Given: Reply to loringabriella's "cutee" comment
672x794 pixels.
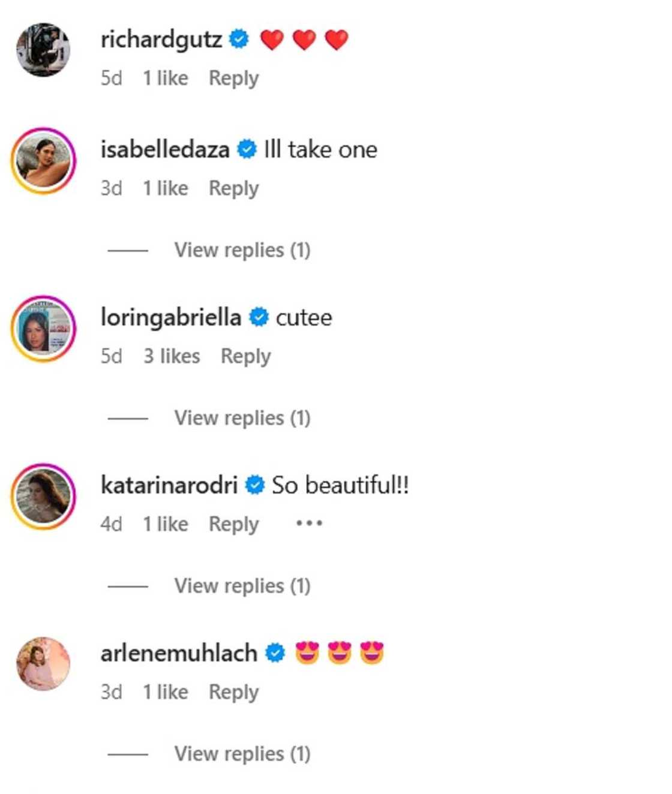Looking at the screenshot, I should click(x=245, y=356).
